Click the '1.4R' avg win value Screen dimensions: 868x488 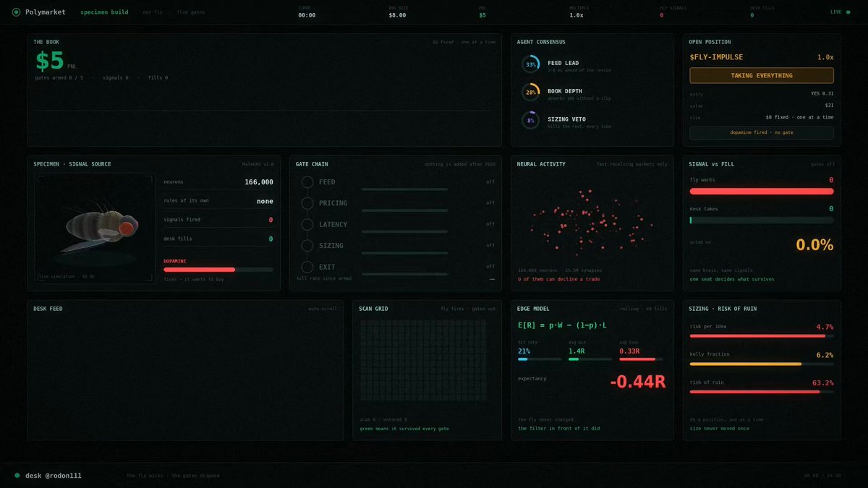(576, 350)
